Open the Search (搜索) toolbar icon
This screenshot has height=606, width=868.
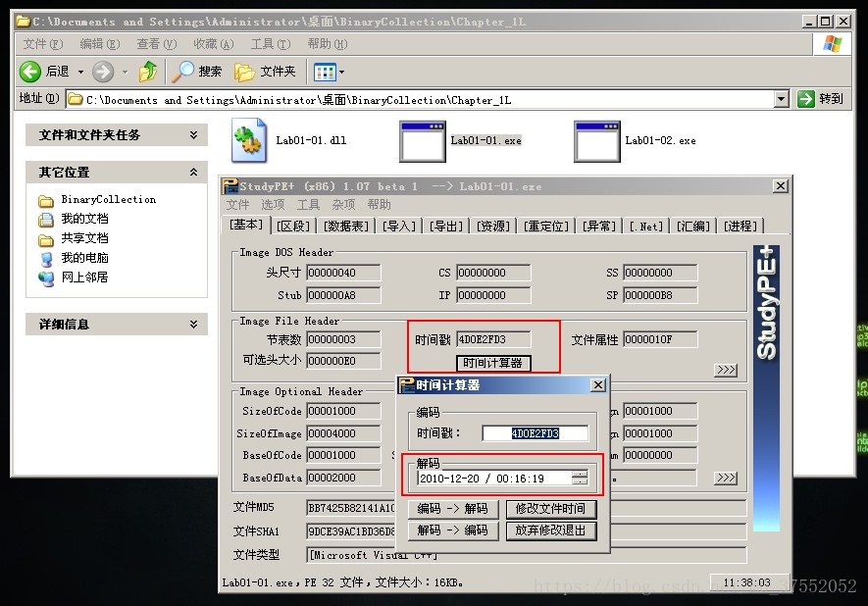182,72
